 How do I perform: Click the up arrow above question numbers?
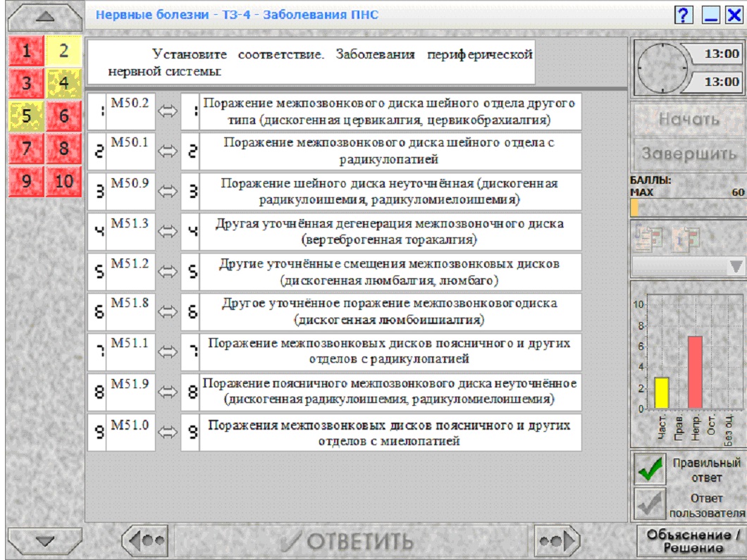click(45, 17)
